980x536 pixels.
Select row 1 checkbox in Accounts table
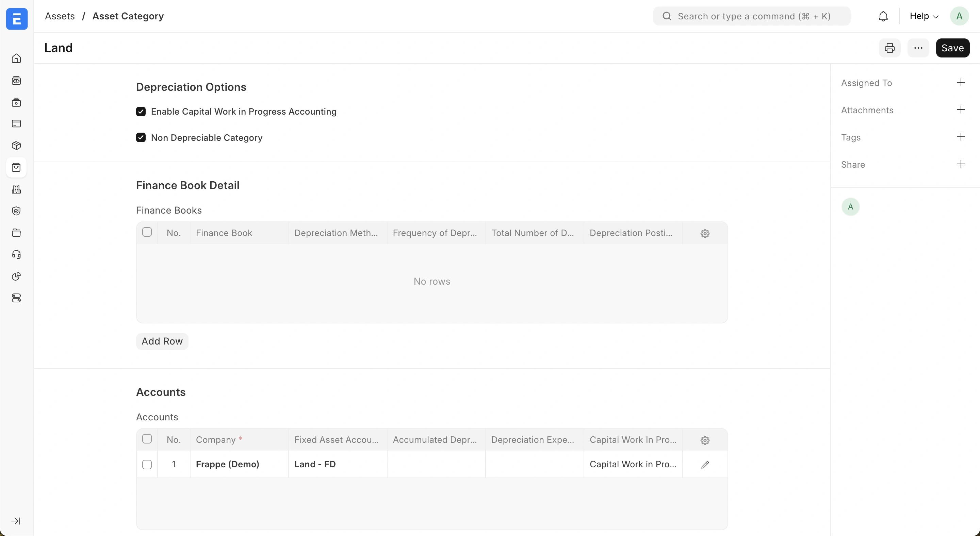tap(147, 465)
